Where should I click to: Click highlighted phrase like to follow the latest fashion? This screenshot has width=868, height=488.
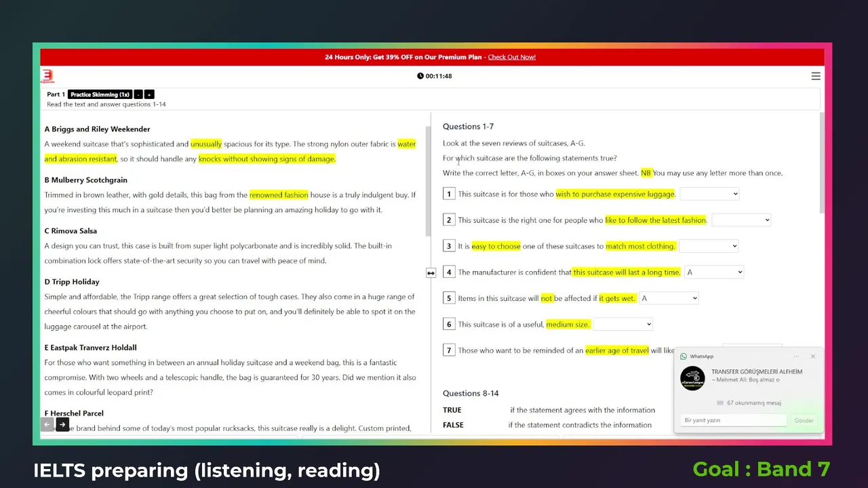656,220
